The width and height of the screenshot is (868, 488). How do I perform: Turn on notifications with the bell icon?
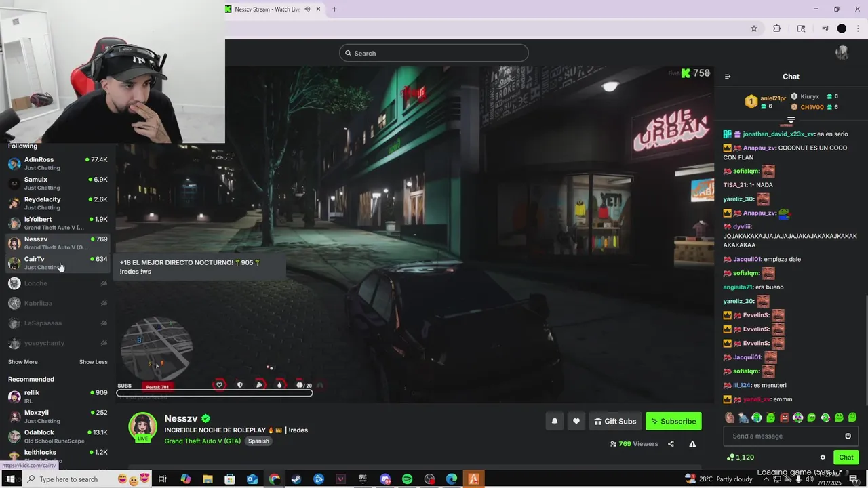pos(554,421)
